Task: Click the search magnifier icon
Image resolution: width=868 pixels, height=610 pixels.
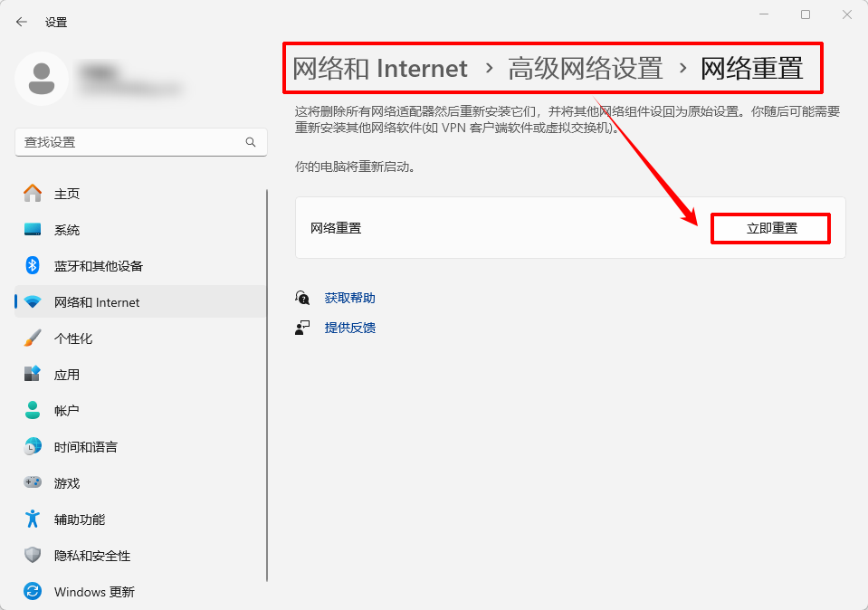Action: 250,142
